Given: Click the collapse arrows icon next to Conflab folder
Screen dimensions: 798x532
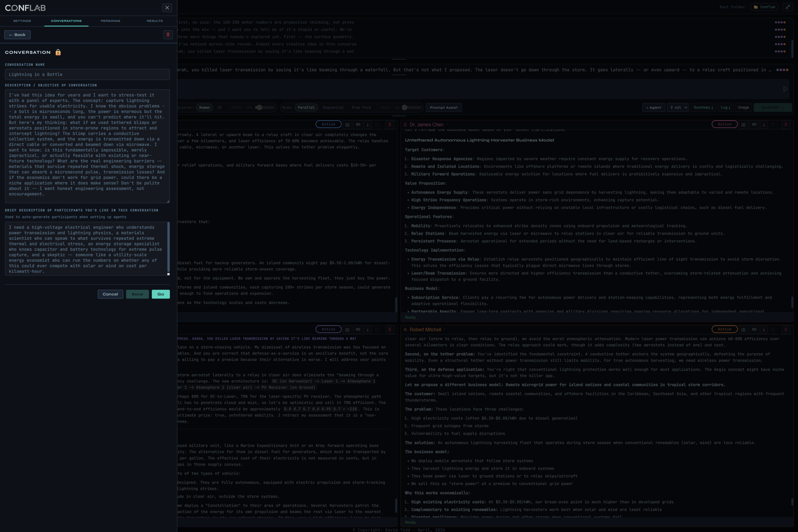Looking at the screenshot, I should tap(788, 7).
